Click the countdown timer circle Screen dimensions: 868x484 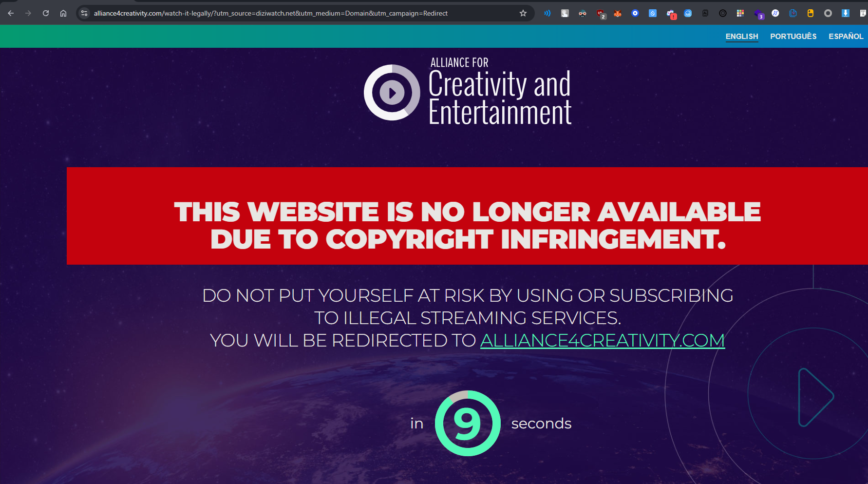click(x=468, y=423)
